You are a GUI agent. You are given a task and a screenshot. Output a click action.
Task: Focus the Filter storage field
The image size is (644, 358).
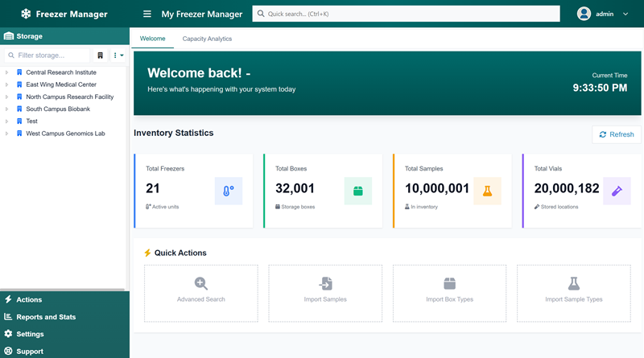(47, 55)
